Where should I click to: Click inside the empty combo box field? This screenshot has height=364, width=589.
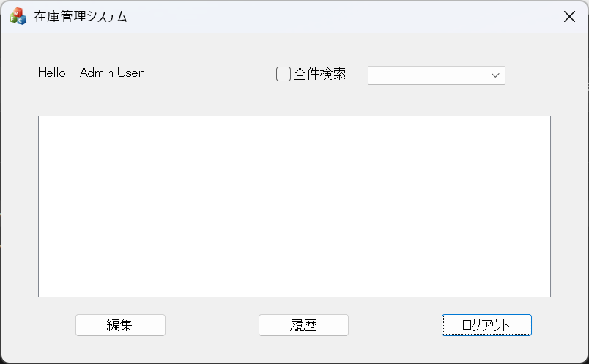click(426, 75)
